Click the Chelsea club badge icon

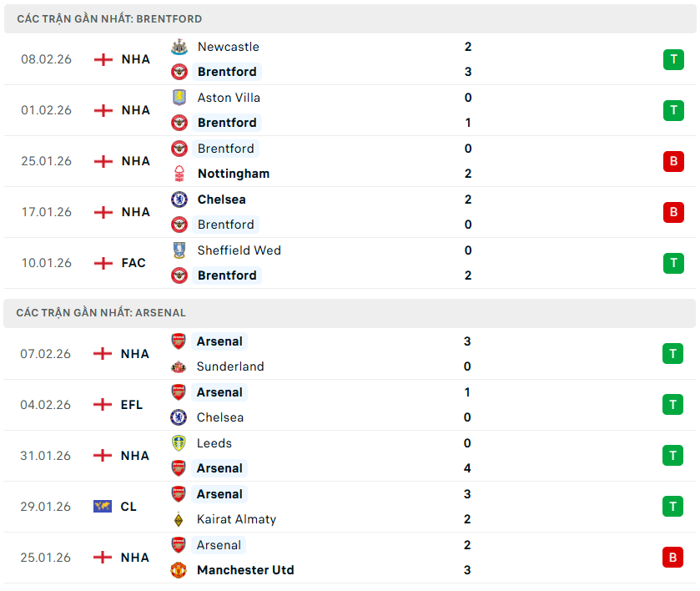[x=179, y=200]
